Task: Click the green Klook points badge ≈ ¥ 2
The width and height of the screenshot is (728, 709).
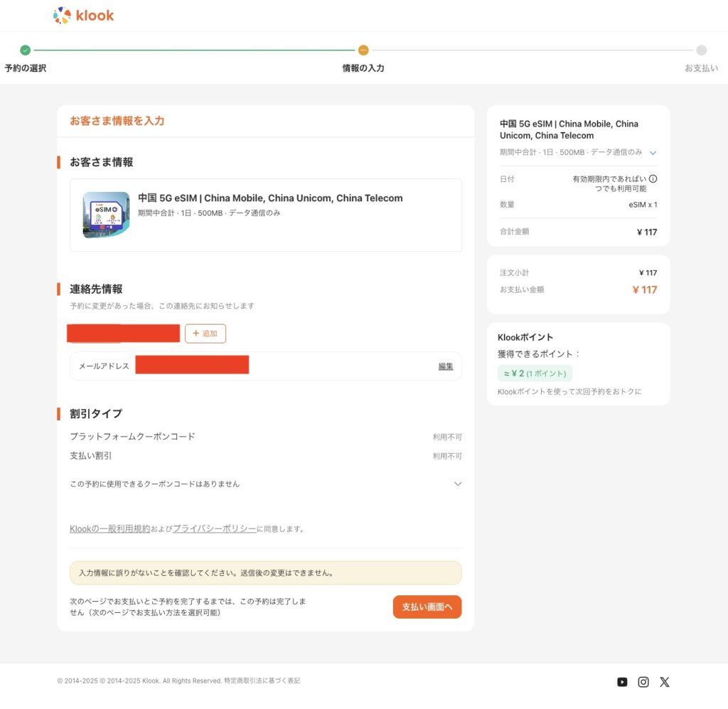Action: pos(535,373)
